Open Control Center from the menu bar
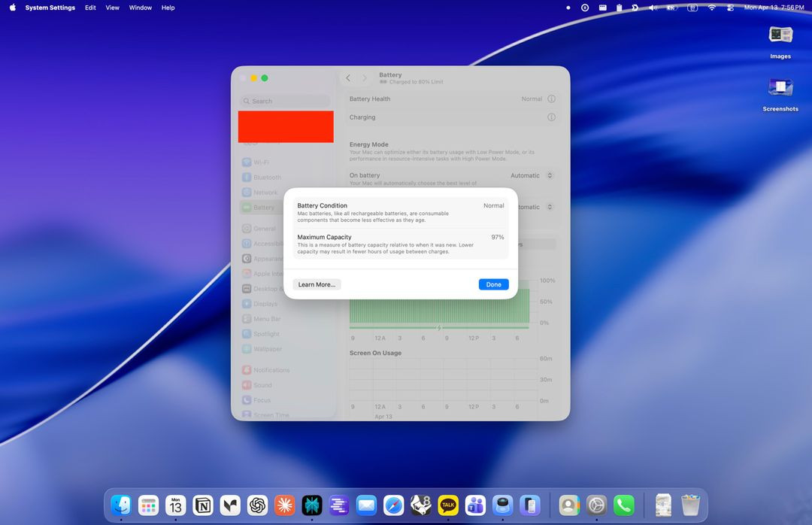The width and height of the screenshot is (812, 525). click(x=730, y=8)
